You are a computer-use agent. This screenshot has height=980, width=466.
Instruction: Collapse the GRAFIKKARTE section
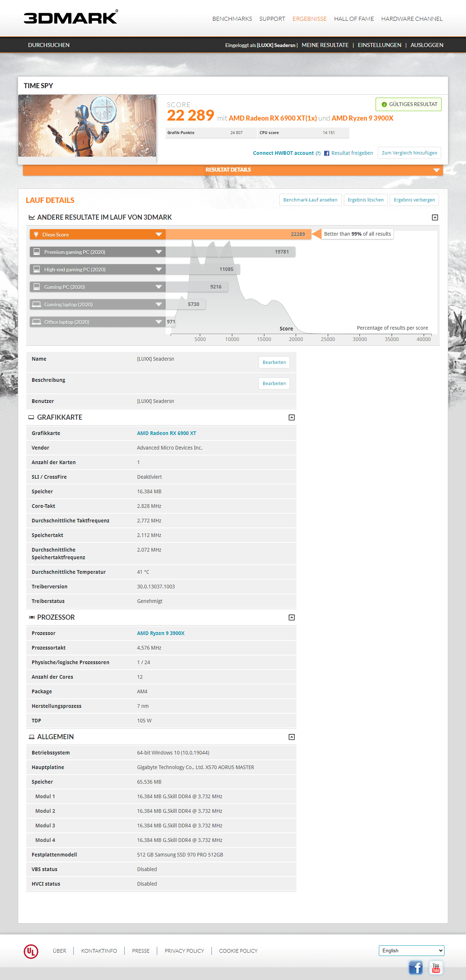(x=292, y=418)
